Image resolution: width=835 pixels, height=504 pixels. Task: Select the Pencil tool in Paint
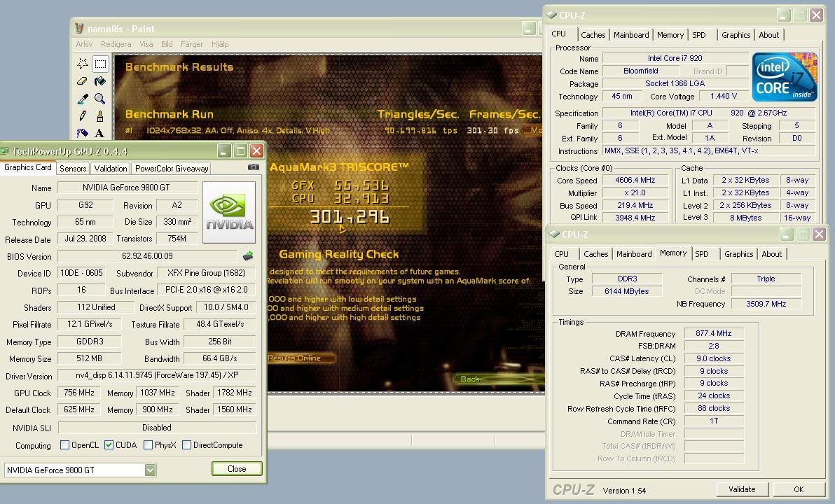pyautogui.click(x=83, y=115)
